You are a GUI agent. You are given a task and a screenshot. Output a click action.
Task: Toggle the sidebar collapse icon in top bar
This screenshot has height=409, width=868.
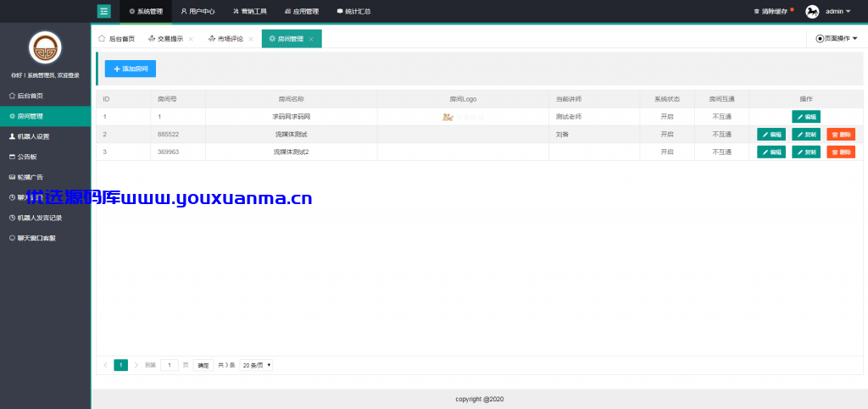(104, 11)
